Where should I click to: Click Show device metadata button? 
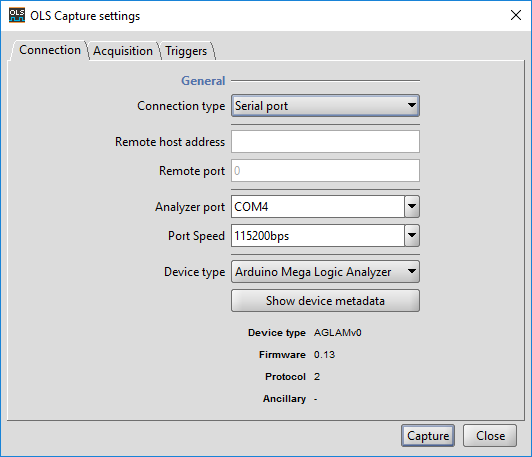325,301
